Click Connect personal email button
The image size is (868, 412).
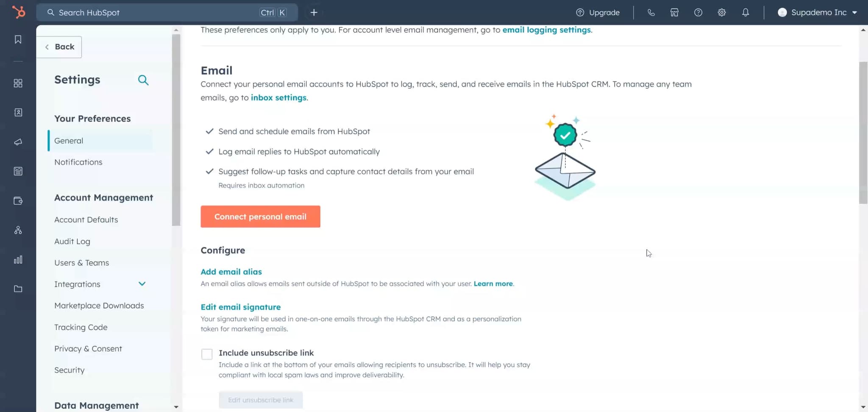tap(260, 216)
